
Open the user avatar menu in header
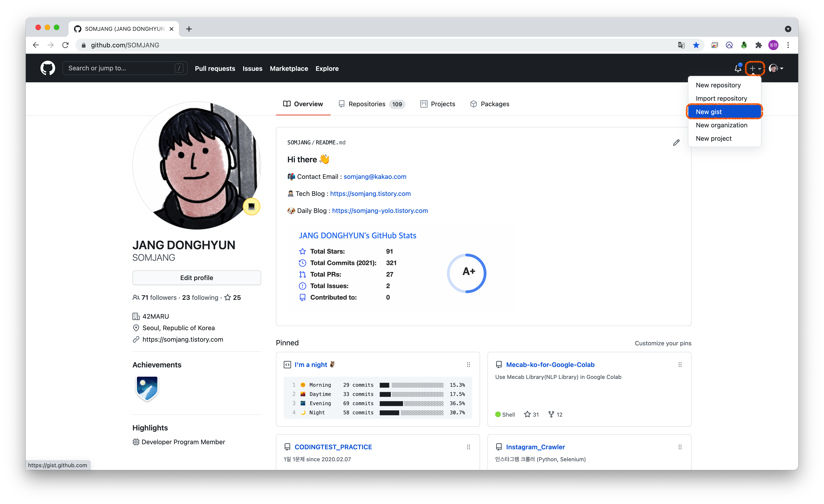point(776,68)
